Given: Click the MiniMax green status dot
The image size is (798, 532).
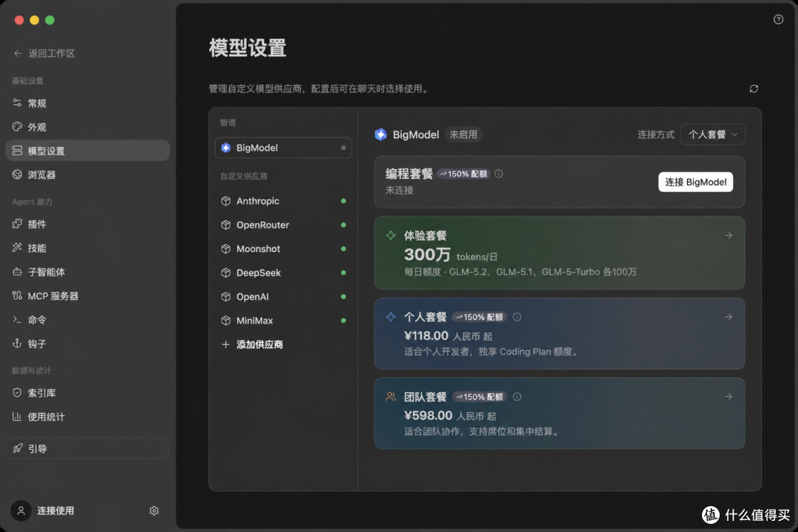Looking at the screenshot, I should click(x=344, y=321).
